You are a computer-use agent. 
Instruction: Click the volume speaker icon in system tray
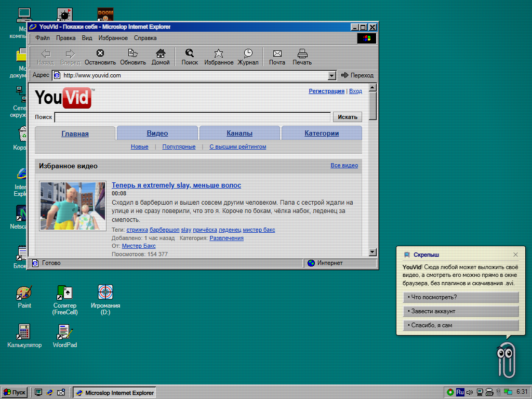[470, 392]
